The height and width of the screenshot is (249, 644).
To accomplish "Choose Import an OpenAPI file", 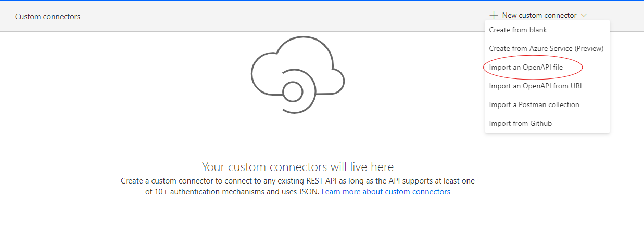I will (x=547, y=68).
